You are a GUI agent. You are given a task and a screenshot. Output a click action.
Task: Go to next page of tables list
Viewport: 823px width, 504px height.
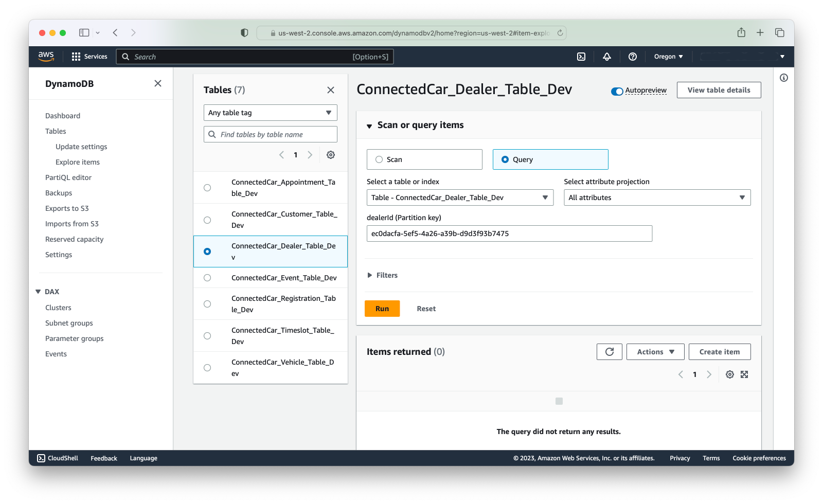coord(310,155)
